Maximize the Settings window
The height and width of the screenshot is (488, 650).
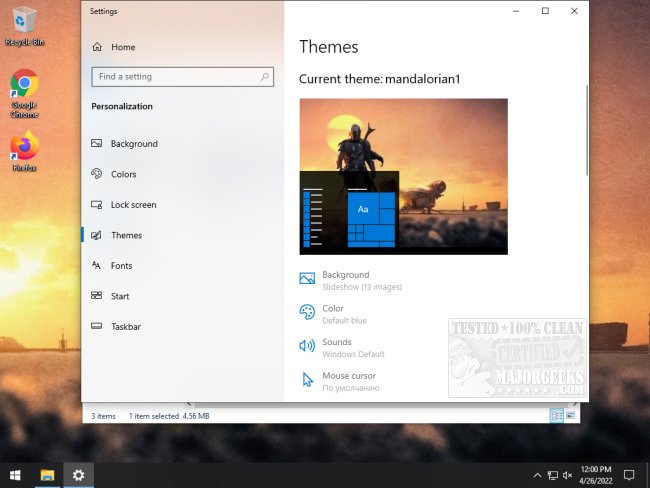(545, 11)
